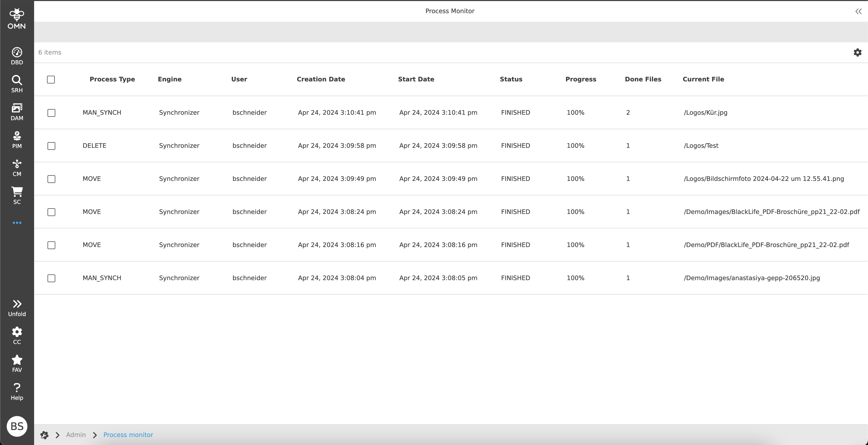Screen dimensions: 868x445
Task: Check the select-all checkbox in the table header
Action: click(x=51, y=80)
